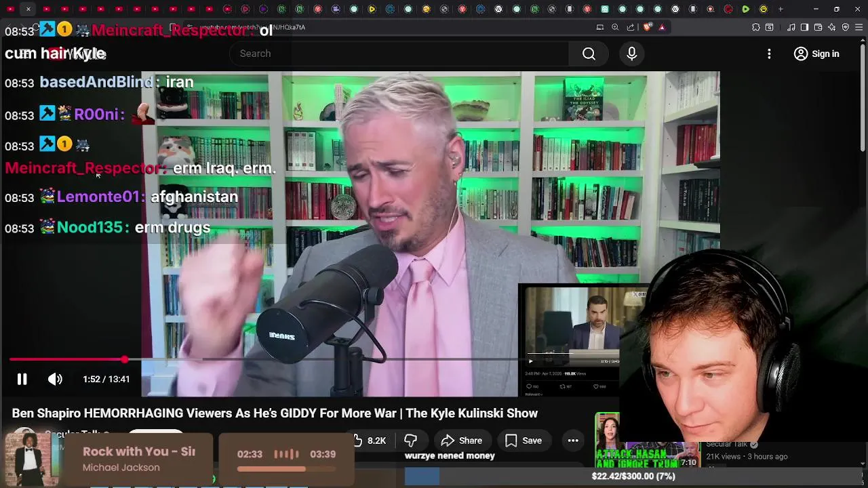Click the YouTube search magnifier button

coord(589,54)
